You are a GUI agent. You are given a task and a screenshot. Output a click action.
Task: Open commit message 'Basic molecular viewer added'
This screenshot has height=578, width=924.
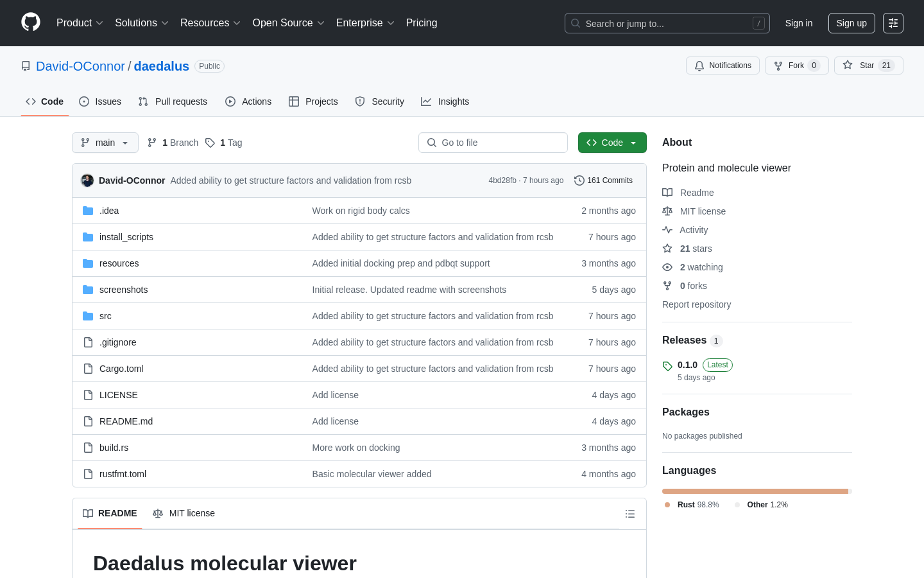click(372, 474)
